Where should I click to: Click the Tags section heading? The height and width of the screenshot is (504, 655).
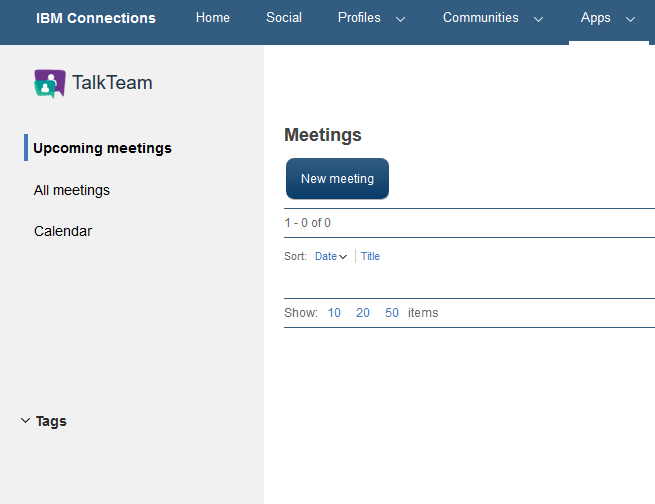pyautogui.click(x=51, y=421)
